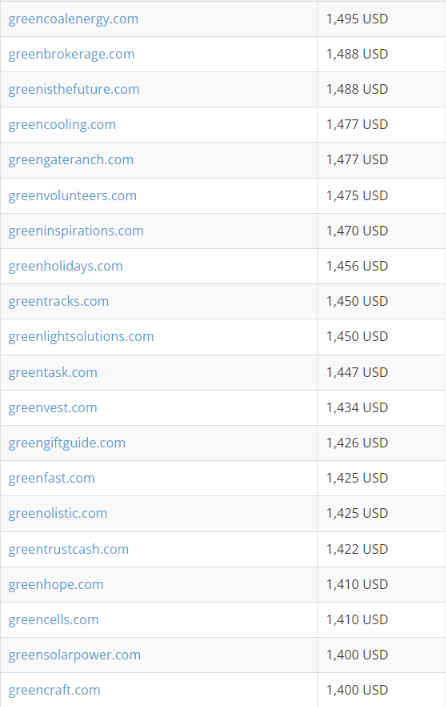The height and width of the screenshot is (707, 446).
Task: Open the greenholidays.com link
Action: coord(65,266)
